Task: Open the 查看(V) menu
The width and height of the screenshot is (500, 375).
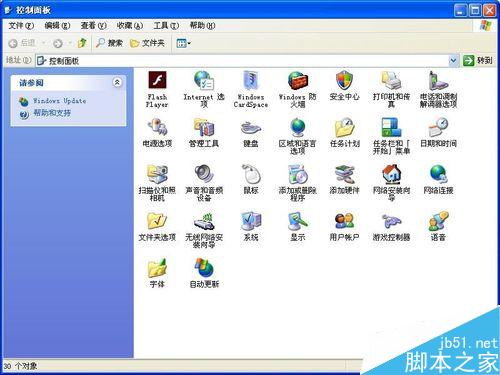Action: coord(93,25)
